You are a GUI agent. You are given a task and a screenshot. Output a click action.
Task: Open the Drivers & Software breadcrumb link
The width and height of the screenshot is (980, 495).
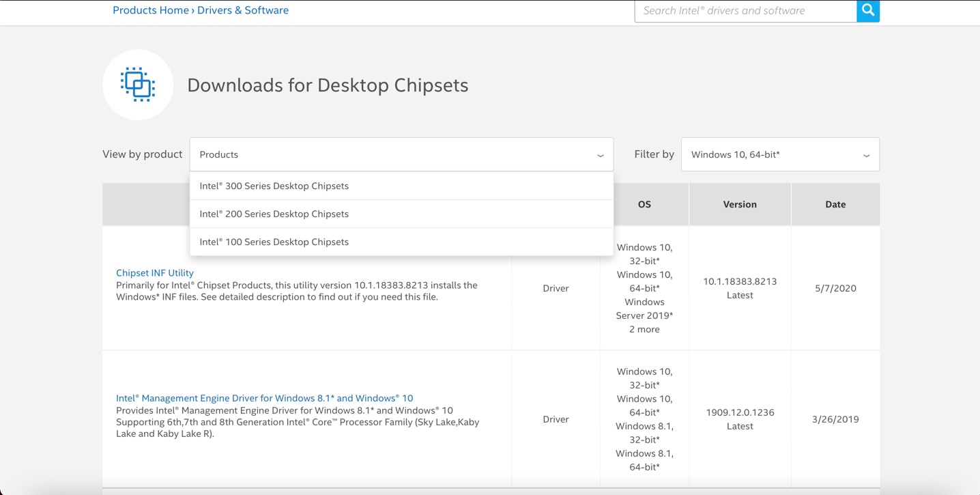pos(243,10)
